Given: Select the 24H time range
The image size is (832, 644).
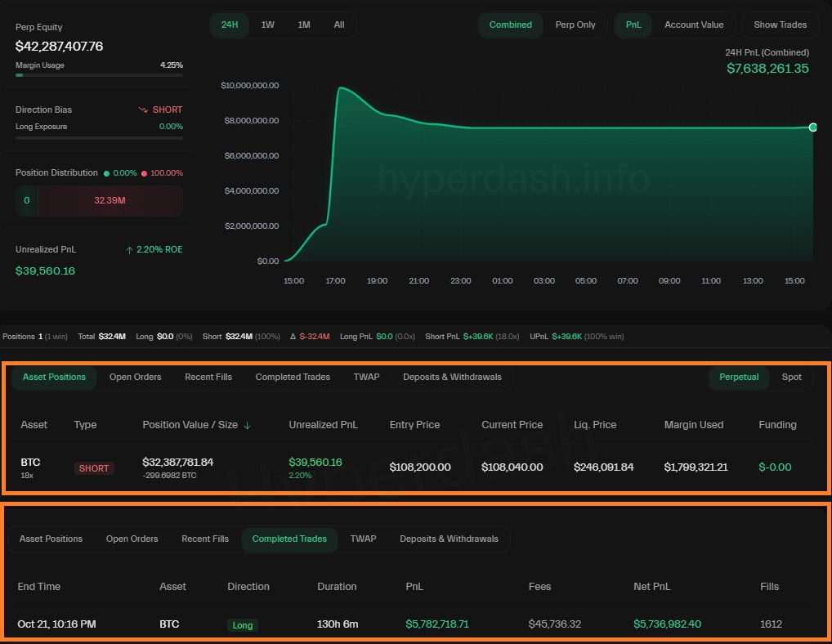Looking at the screenshot, I should (229, 25).
